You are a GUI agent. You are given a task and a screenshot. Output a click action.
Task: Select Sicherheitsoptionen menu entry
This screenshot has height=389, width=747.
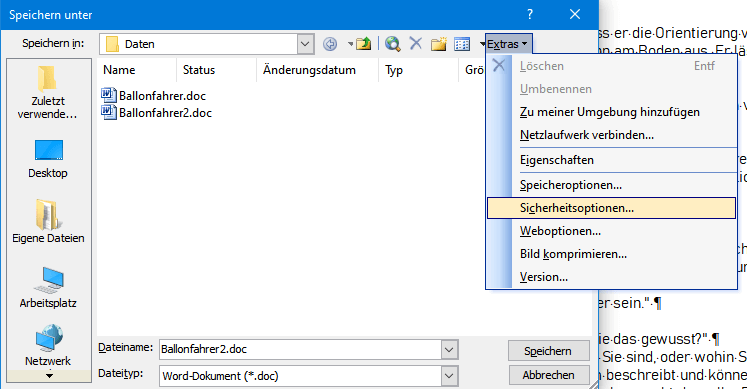(x=612, y=208)
